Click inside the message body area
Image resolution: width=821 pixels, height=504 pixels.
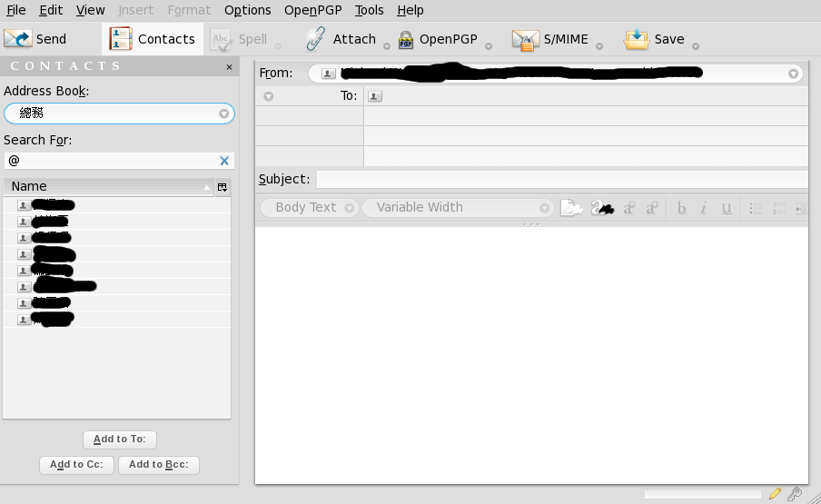531,355
